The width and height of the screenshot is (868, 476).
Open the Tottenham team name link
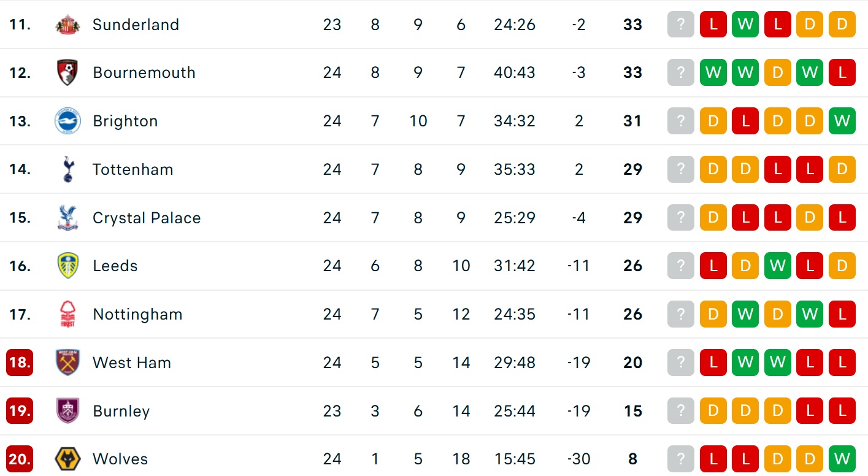pos(133,169)
